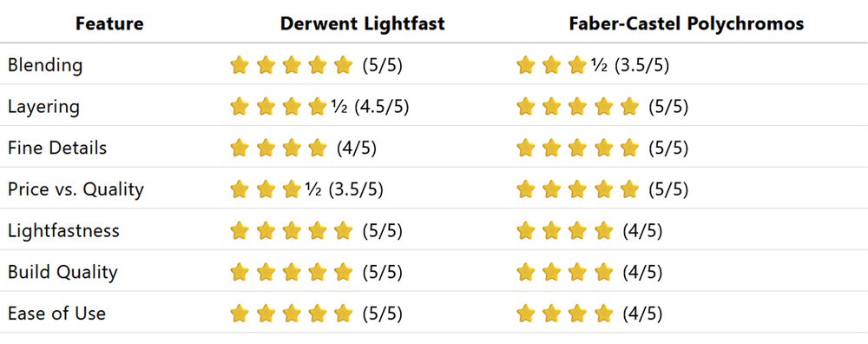
Task: Click the half symbol in Derwent Layering rating
Action: [x=339, y=107]
